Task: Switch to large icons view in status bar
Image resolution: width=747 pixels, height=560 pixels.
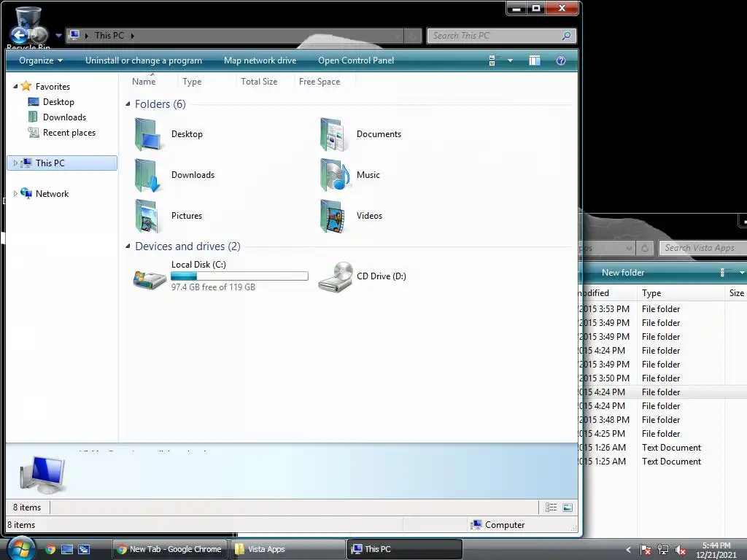Action: point(568,507)
